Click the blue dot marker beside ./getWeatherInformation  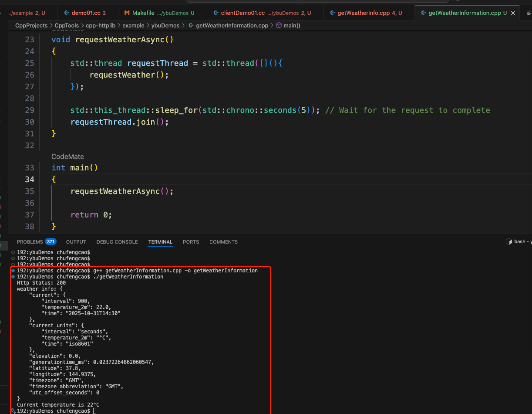pyautogui.click(x=13, y=277)
